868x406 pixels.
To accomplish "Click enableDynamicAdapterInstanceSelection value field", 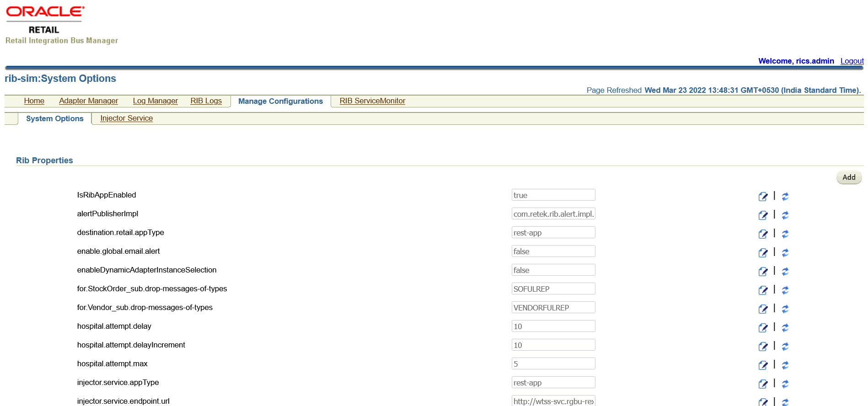I will [553, 270].
